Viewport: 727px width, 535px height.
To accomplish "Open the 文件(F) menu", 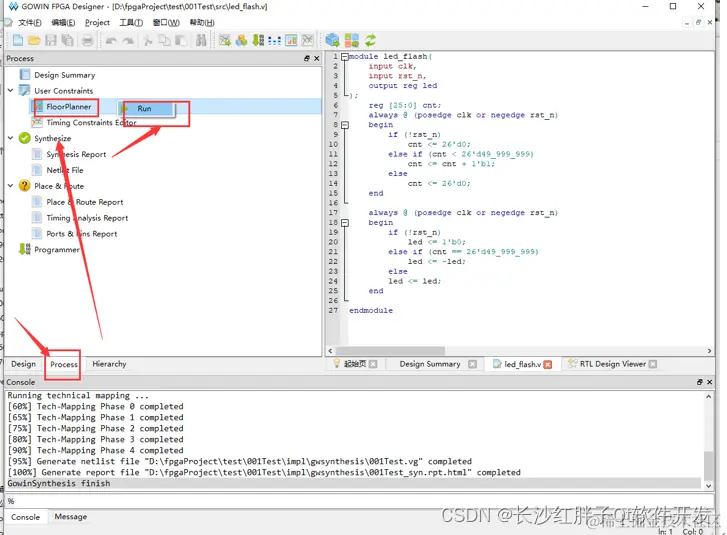I will coord(30,22).
